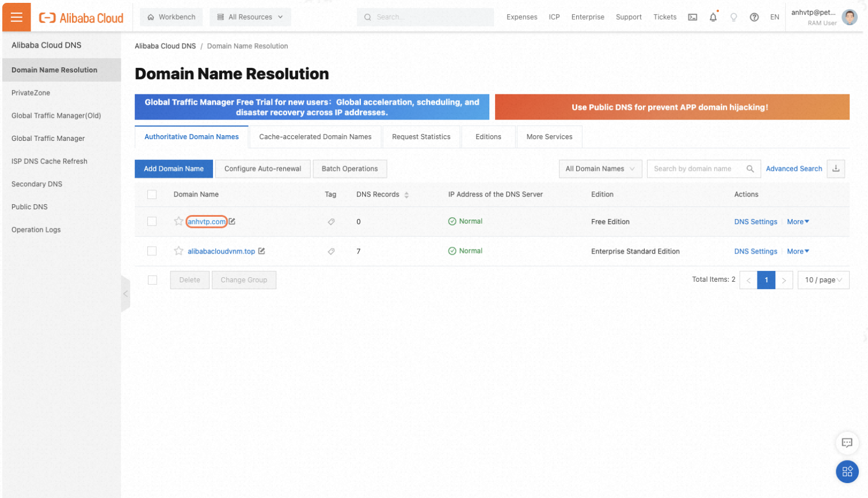Open the Tickets menu
This screenshot has width=868, height=498.
pos(665,17)
